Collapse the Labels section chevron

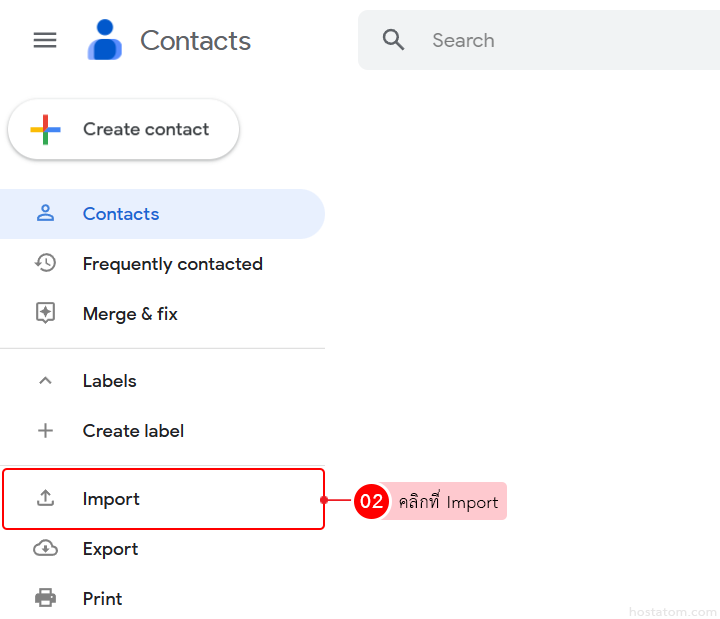pyautogui.click(x=45, y=381)
